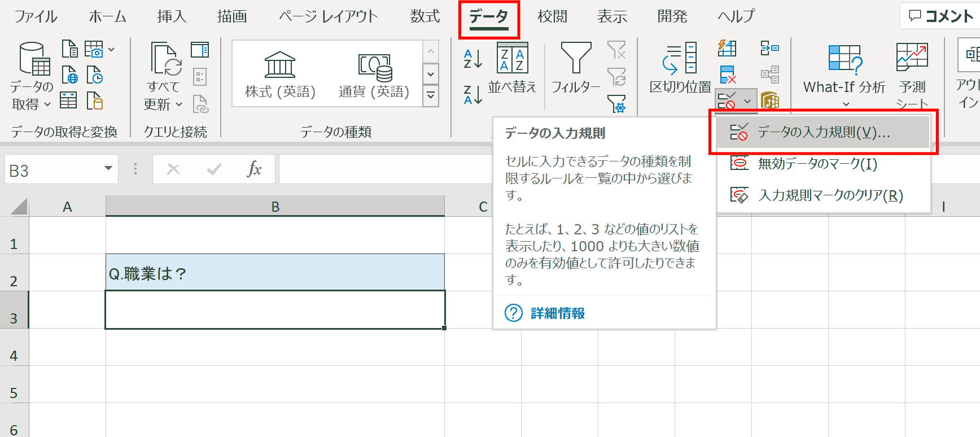Switch to the 開発 tab
Image resolution: width=980 pixels, height=437 pixels.
click(x=672, y=16)
